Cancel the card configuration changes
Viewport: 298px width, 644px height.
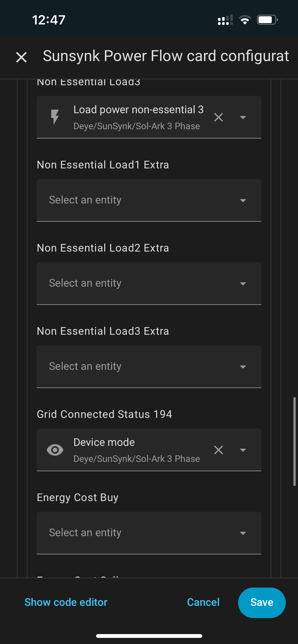click(203, 602)
